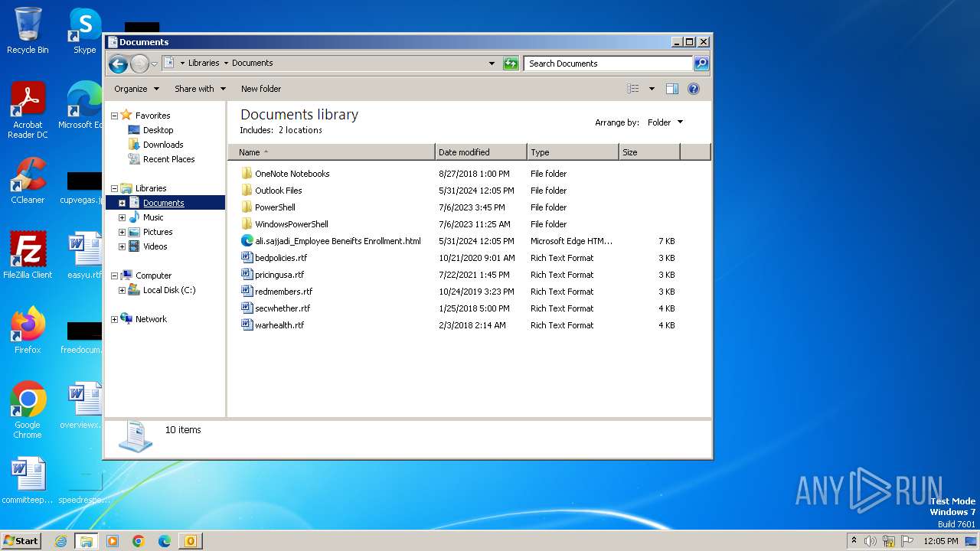The height and width of the screenshot is (551, 980).
Task: Expand the Videos library node
Action: click(122, 246)
